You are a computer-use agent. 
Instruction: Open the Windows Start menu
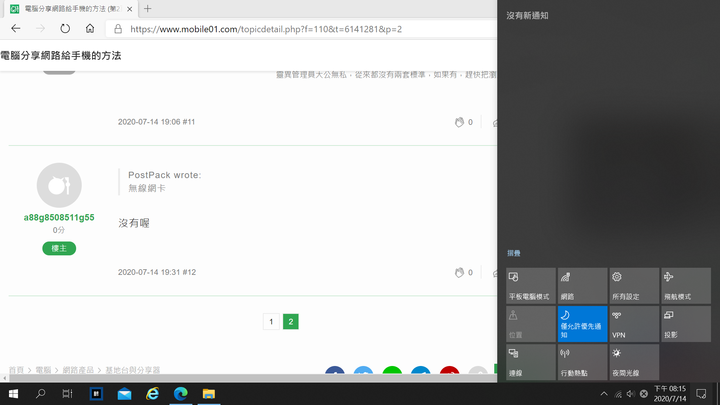tap(13, 394)
